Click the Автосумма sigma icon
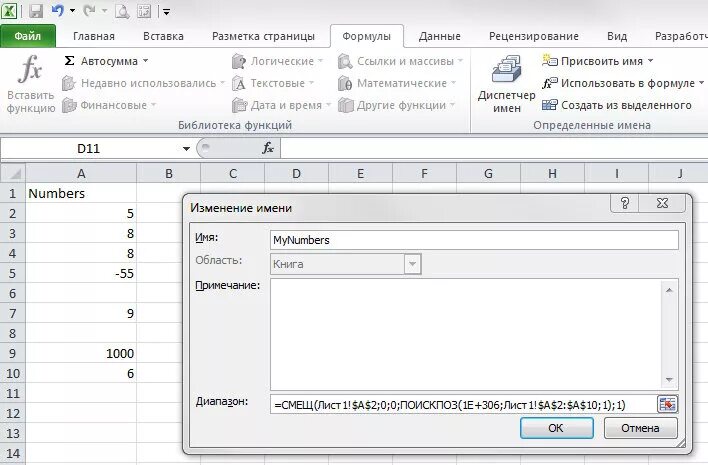The height and width of the screenshot is (465, 708). (x=69, y=60)
